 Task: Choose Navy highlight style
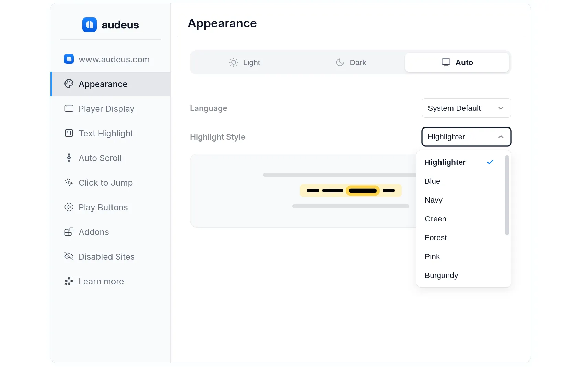460,200
